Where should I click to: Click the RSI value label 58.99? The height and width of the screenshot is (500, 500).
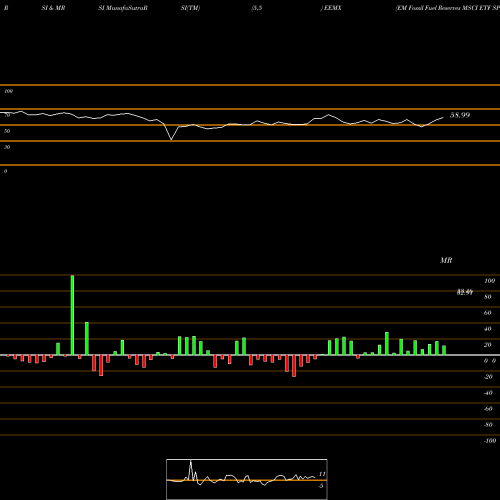click(460, 115)
